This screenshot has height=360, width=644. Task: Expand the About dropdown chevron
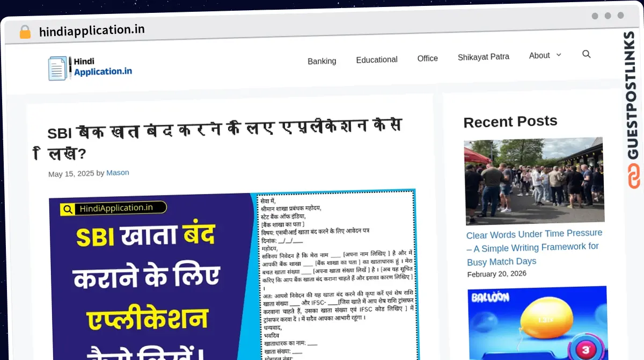[x=558, y=55]
